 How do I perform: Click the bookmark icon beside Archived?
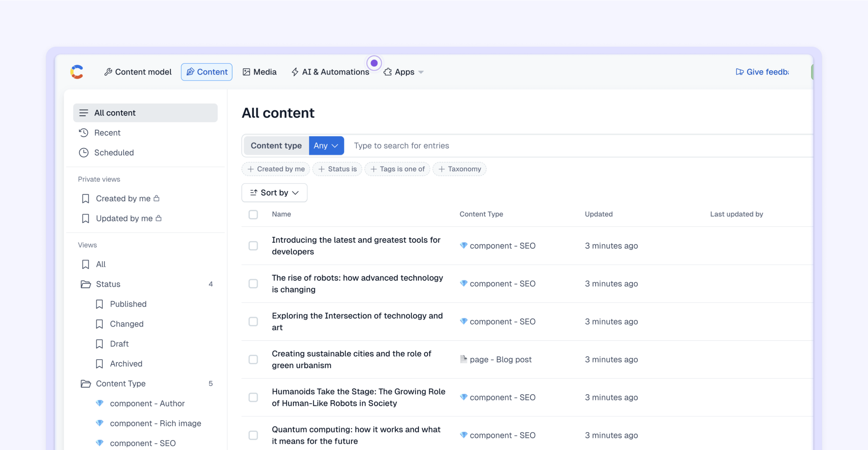point(99,364)
